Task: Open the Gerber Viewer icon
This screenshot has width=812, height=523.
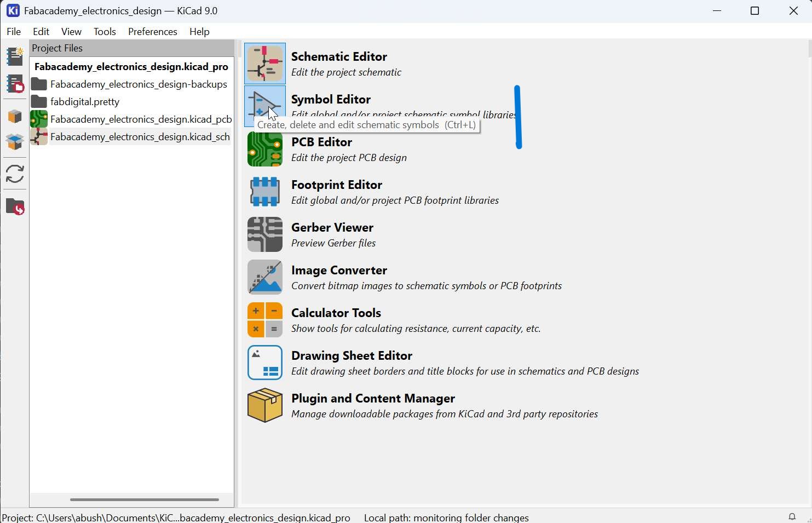Action: (x=265, y=234)
